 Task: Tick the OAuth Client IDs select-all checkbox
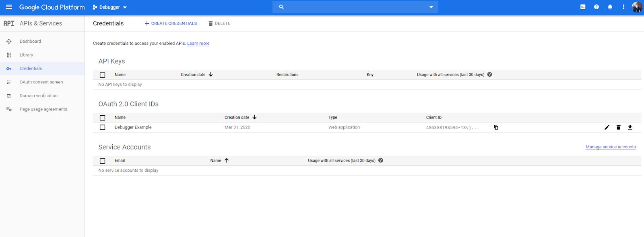pos(102,118)
